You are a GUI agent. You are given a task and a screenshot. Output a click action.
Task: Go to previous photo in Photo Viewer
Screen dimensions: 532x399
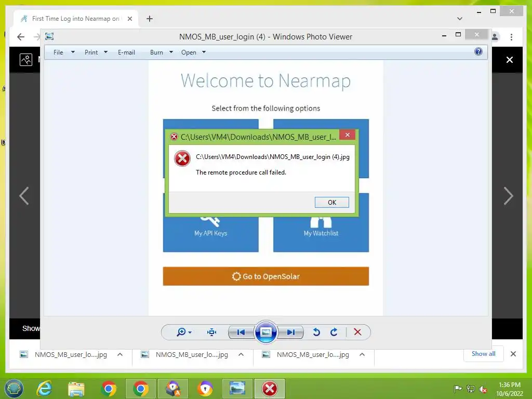(x=241, y=332)
